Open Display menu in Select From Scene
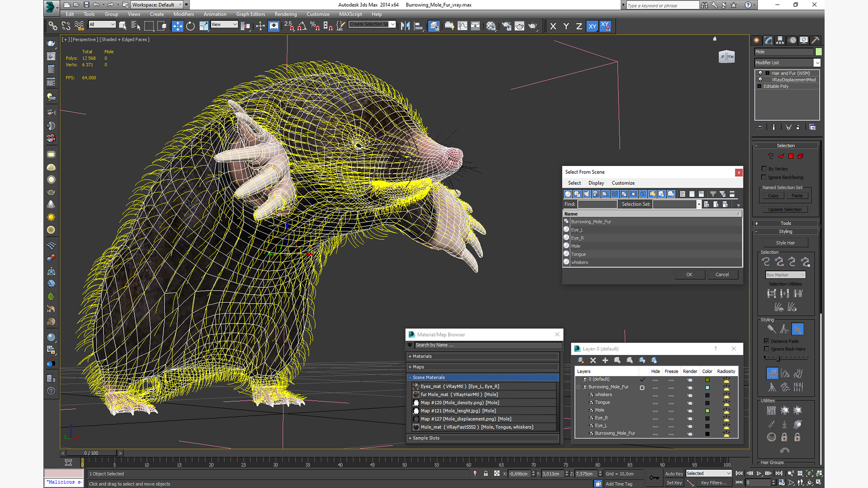This screenshot has width=868, height=488. 596,183
